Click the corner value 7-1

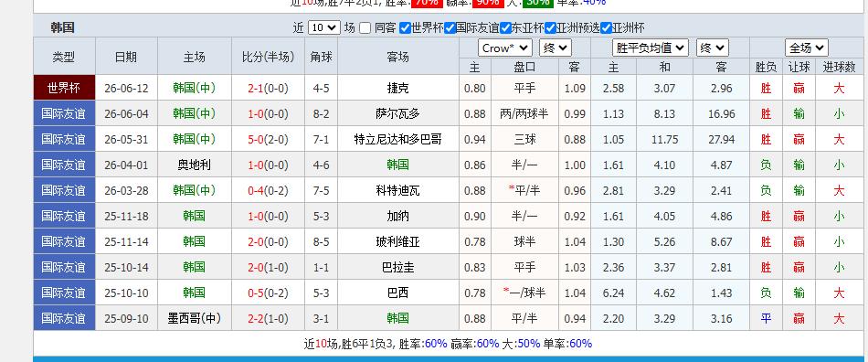[x=321, y=140]
